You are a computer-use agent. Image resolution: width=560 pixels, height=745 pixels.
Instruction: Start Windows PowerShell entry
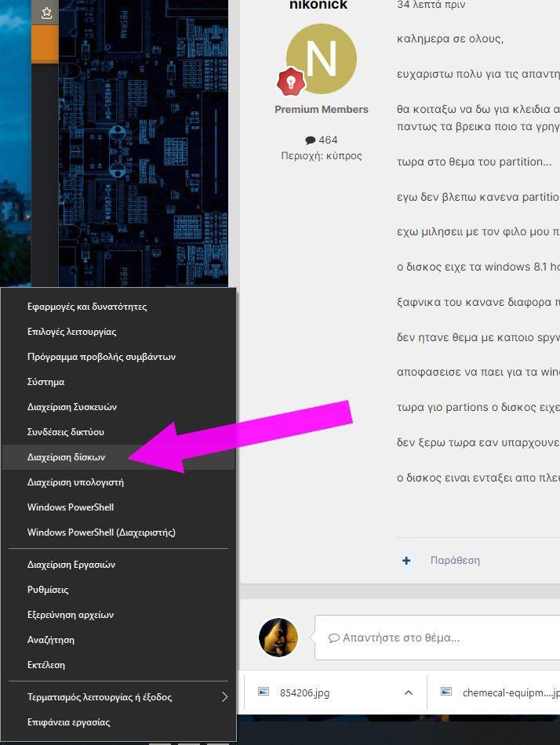click(118, 507)
